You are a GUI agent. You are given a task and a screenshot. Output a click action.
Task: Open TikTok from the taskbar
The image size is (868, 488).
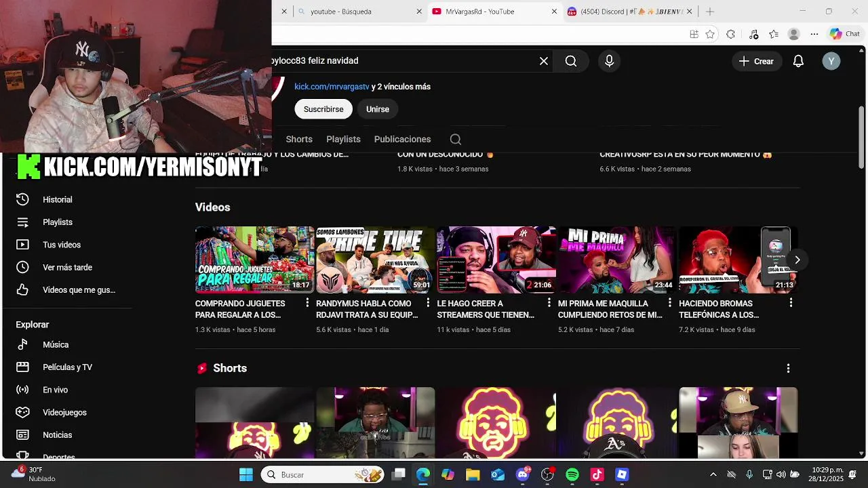coord(597,474)
